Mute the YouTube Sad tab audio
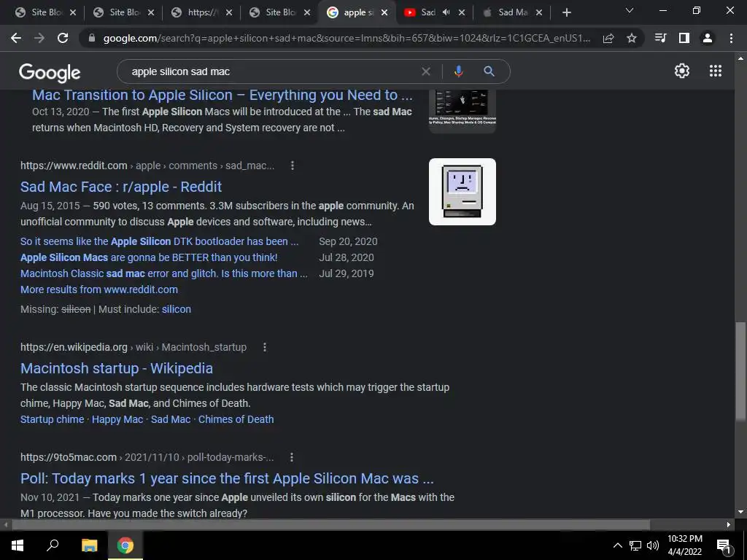The image size is (747, 560). click(x=446, y=12)
